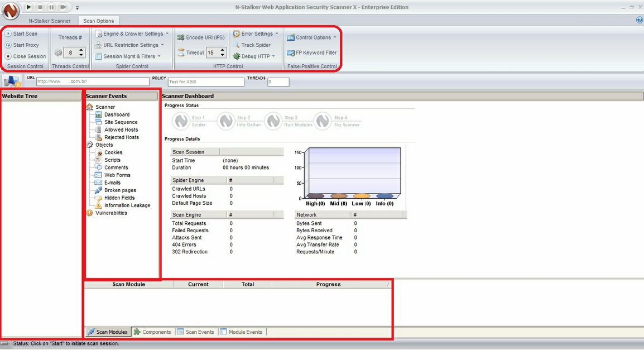The height and width of the screenshot is (350, 644).
Task: Toggle Encode URI (IPS) option
Action: [x=201, y=37]
